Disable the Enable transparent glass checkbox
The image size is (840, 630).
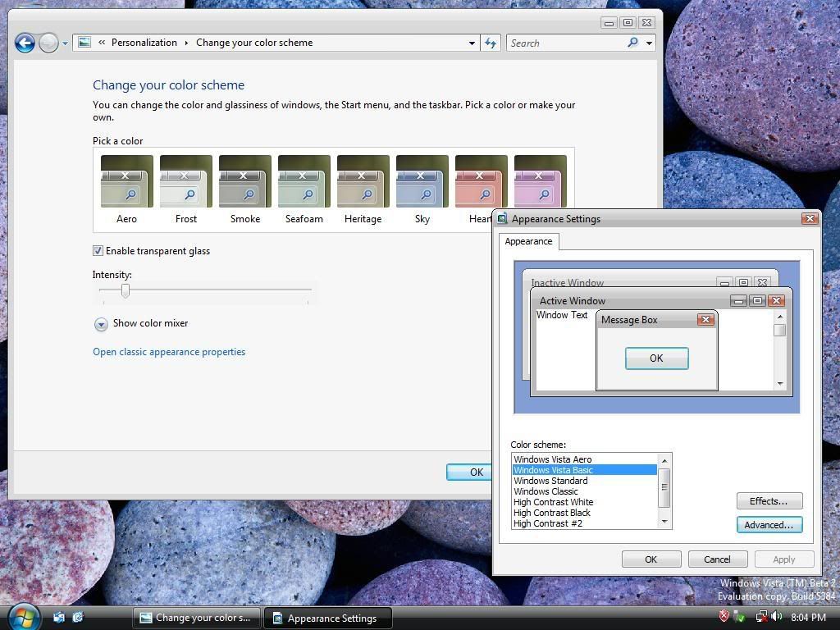pyautogui.click(x=98, y=251)
